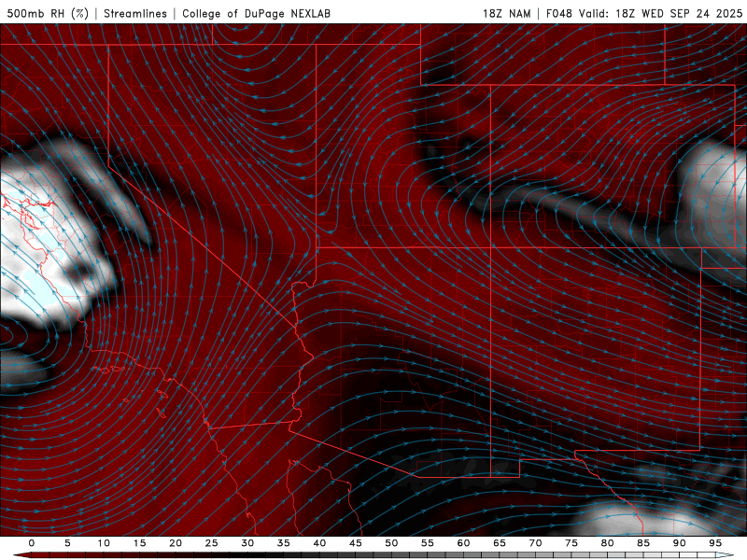
Task: Click the "Streamlines" label in header
Action: pyautogui.click(x=135, y=13)
